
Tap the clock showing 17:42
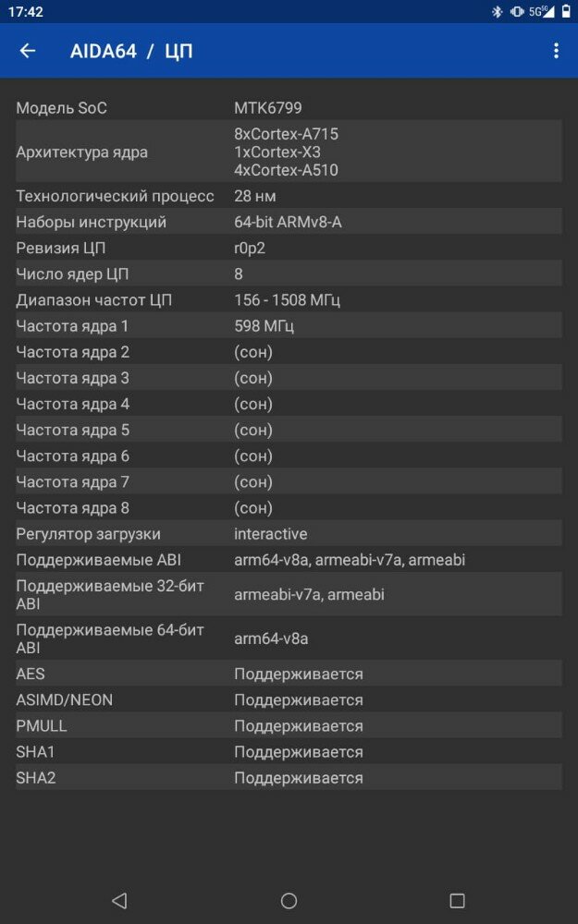coord(26,12)
